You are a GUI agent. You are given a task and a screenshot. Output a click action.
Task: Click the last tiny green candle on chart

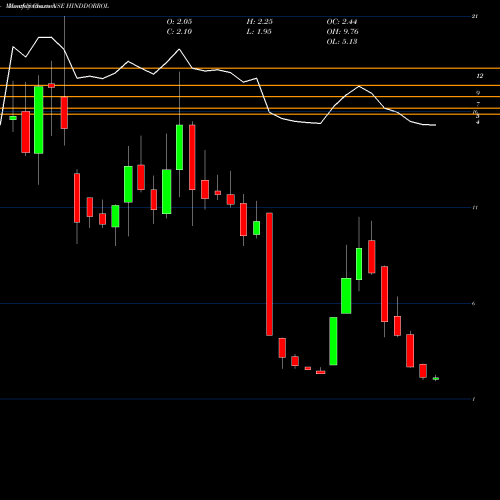click(436, 378)
